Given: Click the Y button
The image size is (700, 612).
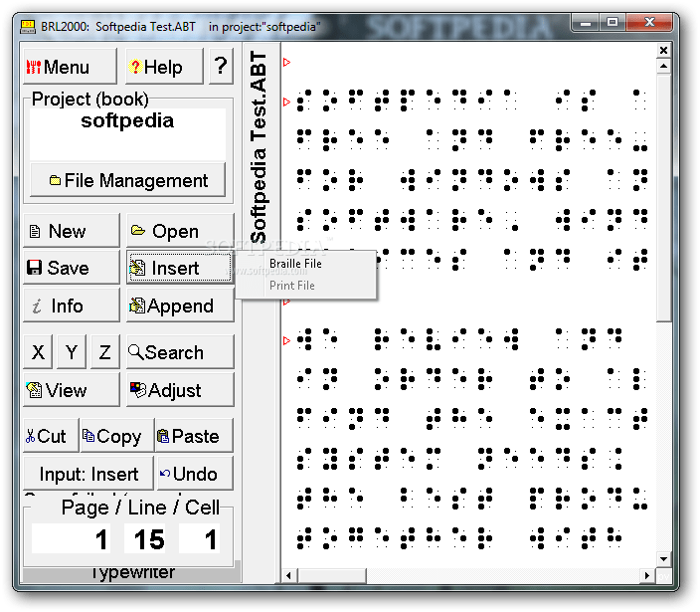Looking at the screenshot, I should point(72,352).
